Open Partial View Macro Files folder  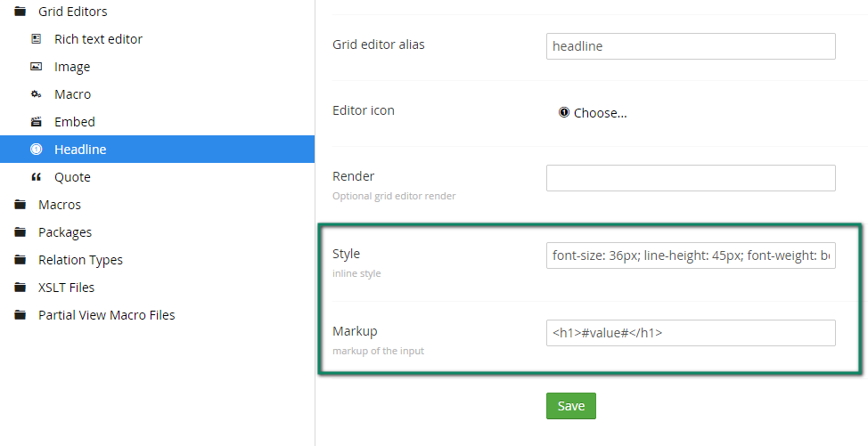(x=106, y=315)
